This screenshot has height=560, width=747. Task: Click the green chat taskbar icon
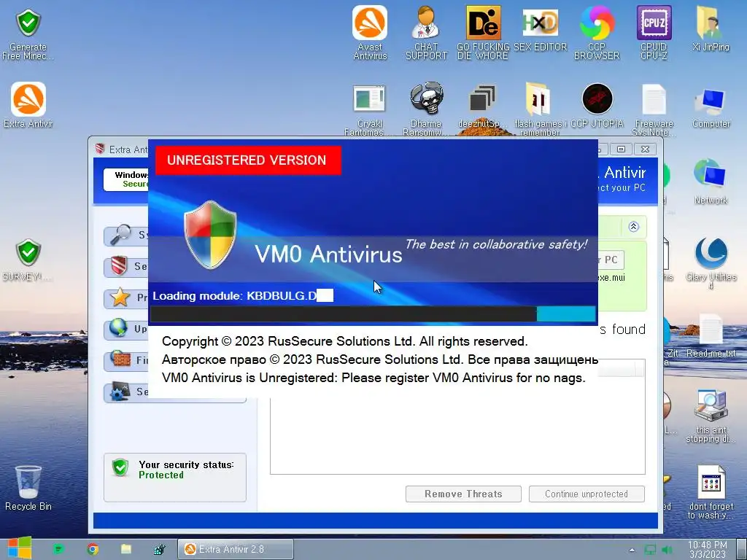(58, 549)
